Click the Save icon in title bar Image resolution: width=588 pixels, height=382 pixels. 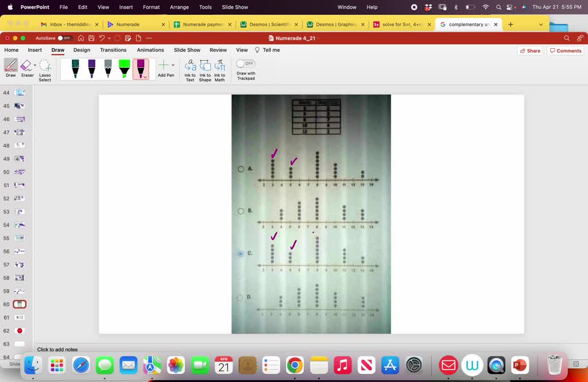[x=91, y=38]
